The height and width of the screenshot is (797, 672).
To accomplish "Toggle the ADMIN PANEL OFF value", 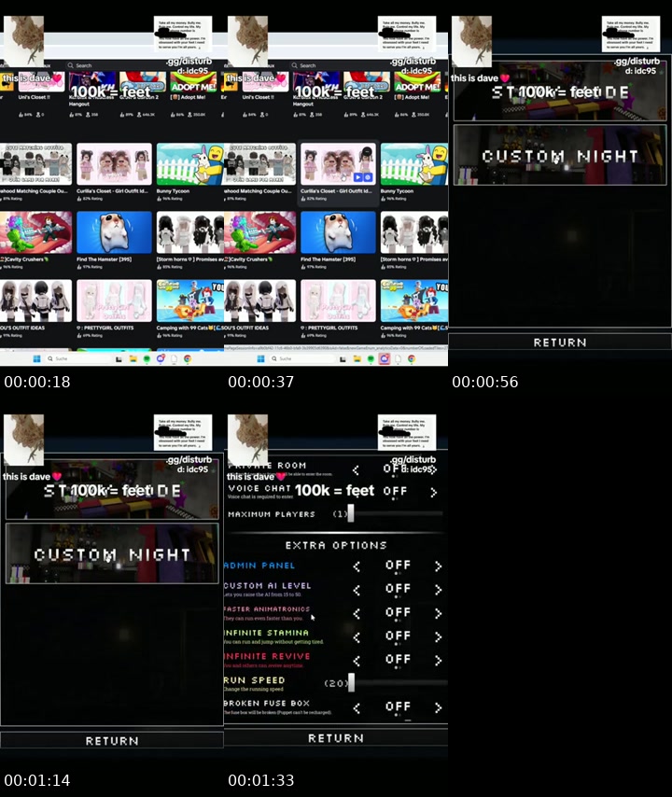I will pos(398,566).
